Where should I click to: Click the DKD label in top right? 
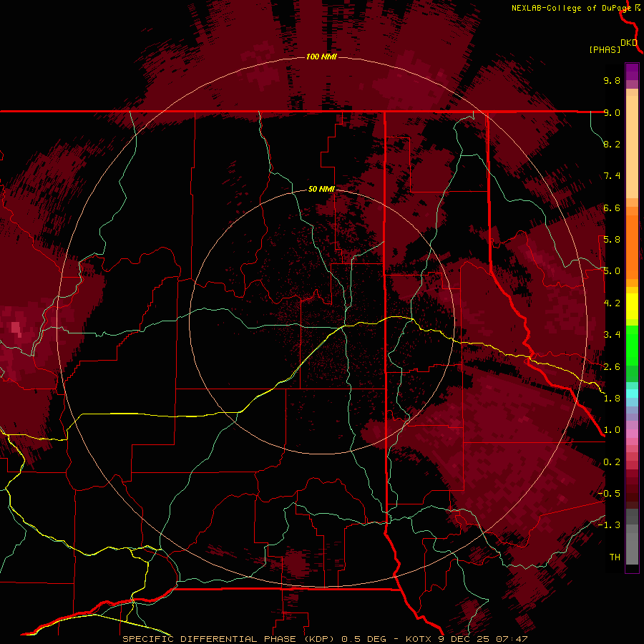click(x=629, y=43)
